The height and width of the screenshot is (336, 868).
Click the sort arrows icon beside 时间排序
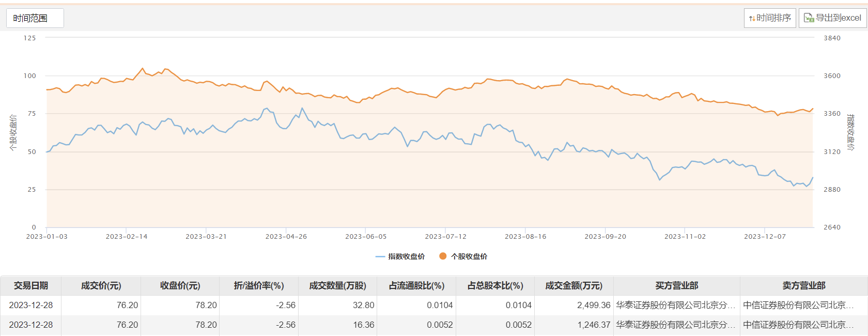(752, 19)
